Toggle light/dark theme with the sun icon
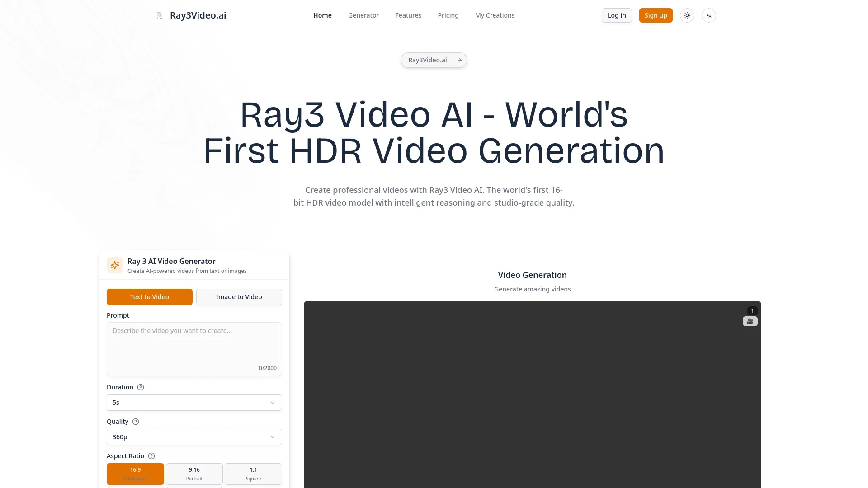868x488 pixels. (x=687, y=15)
